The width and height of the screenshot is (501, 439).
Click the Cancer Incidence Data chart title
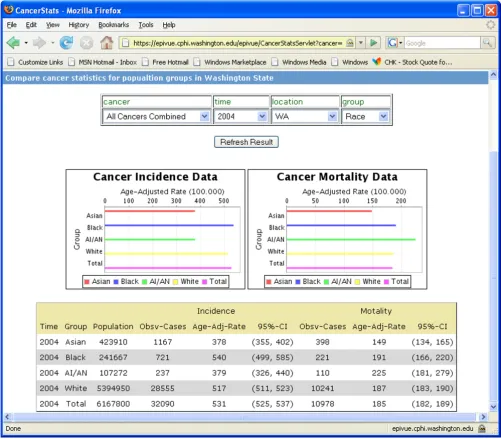pyautogui.click(x=155, y=177)
